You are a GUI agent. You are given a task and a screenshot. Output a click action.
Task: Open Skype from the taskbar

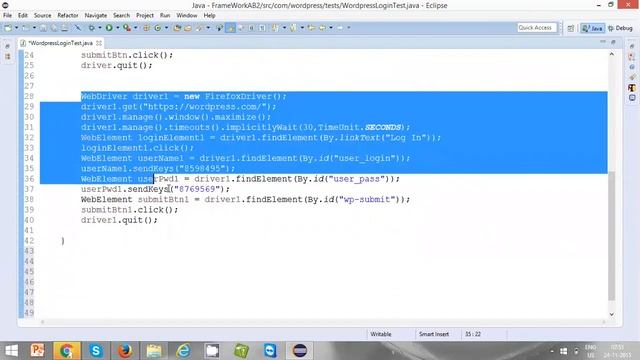click(96, 351)
